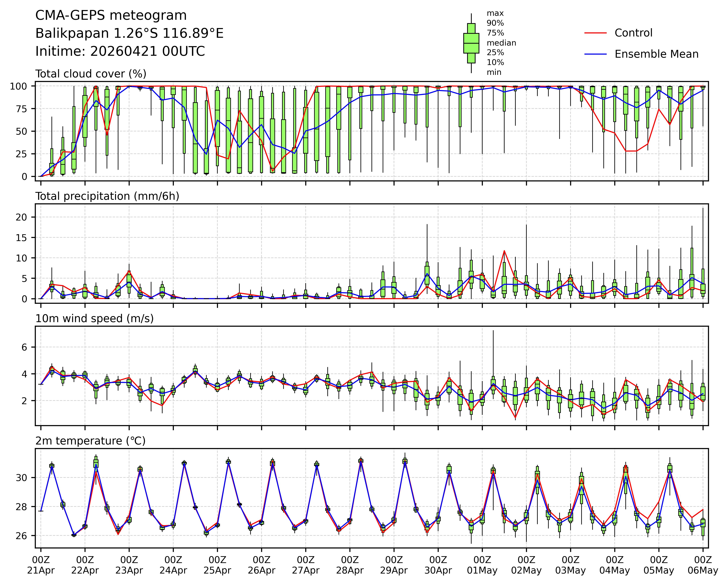The height and width of the screenshot is (585, 728).
Task: Click the '00Z 03May' x-axis label
Action: tap(570, 565)
